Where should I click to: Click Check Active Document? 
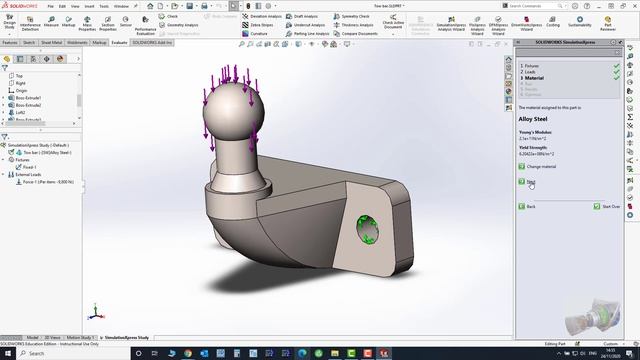(393, 22)
